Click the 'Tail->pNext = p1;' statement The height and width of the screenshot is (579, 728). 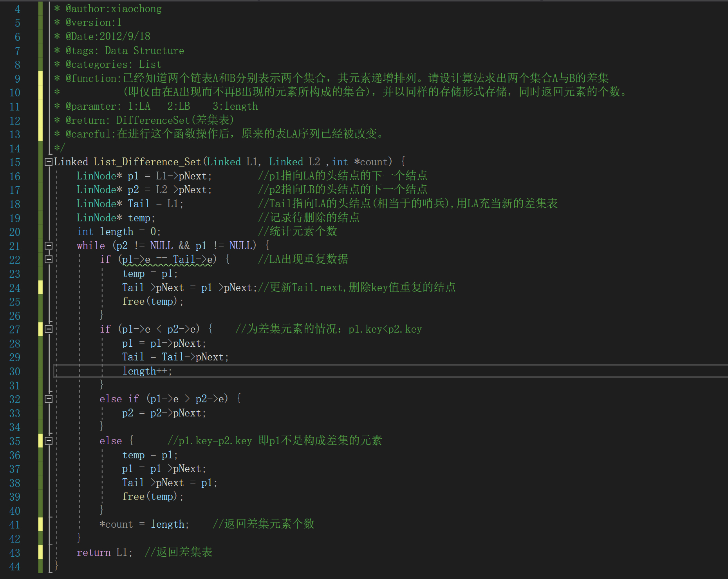(x=170, y=483)
